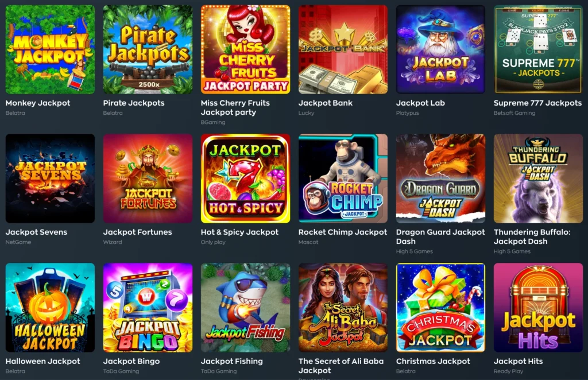The width and height of the screenshot is (588, 380).
Task: Launch Pirate Jackpots game tile
Action: point(148,49)
